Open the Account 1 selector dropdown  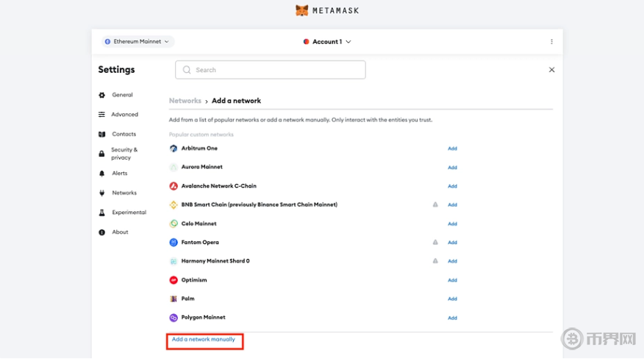coord(327,42)
